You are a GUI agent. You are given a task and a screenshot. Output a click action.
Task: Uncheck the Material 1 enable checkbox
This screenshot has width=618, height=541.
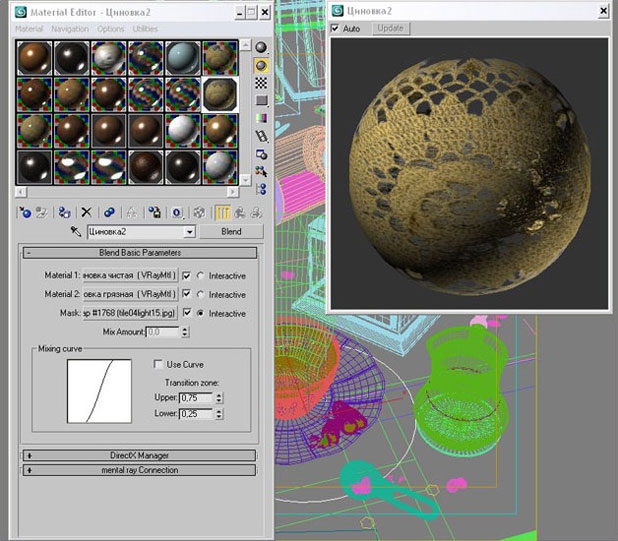coord(186,275)
